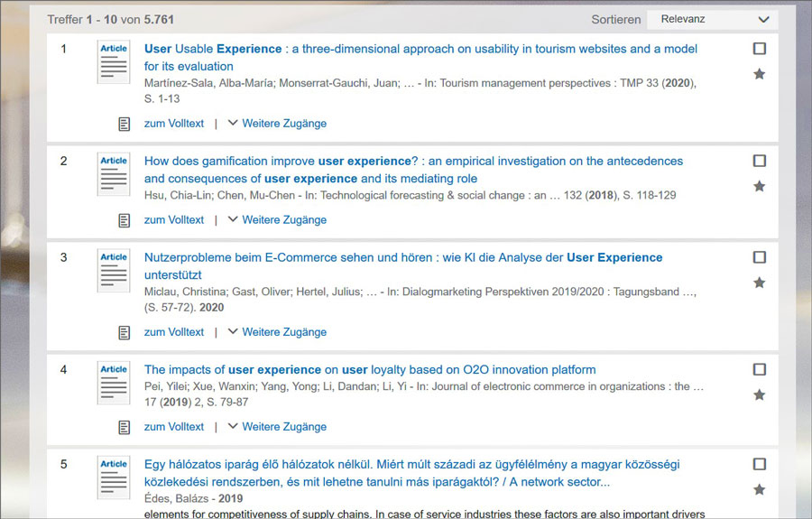Click the Article icon of result 5
Viewport: 812px width, 519px height.
pos(114,478)
